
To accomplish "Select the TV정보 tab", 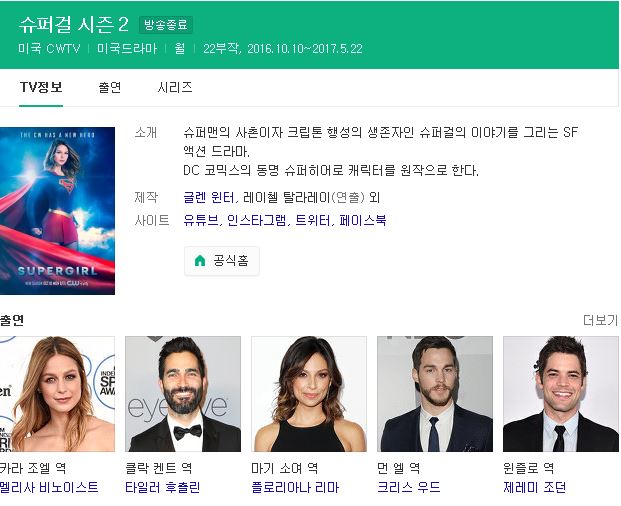I will tap(41, 87).
